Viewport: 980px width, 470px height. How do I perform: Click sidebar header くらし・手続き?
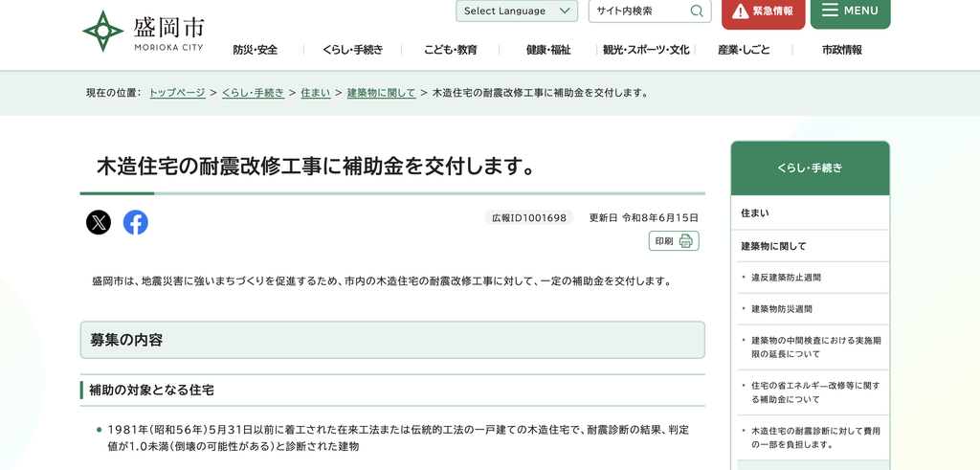click(810, 168)
